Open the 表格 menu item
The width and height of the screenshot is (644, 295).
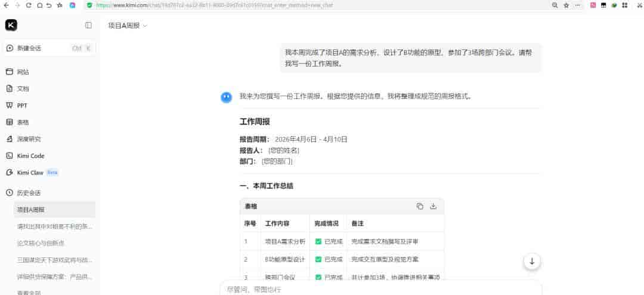pos(51,122)
